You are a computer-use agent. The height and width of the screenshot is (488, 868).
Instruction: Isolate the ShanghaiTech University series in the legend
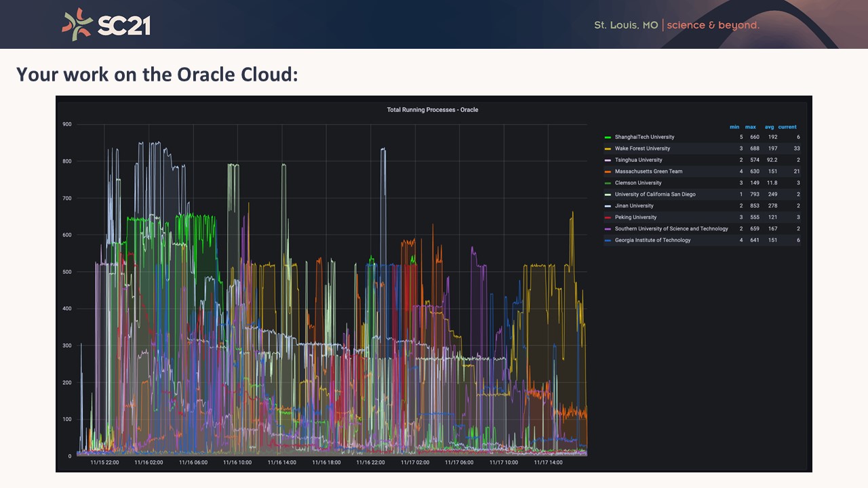click(x=644, y=137)
